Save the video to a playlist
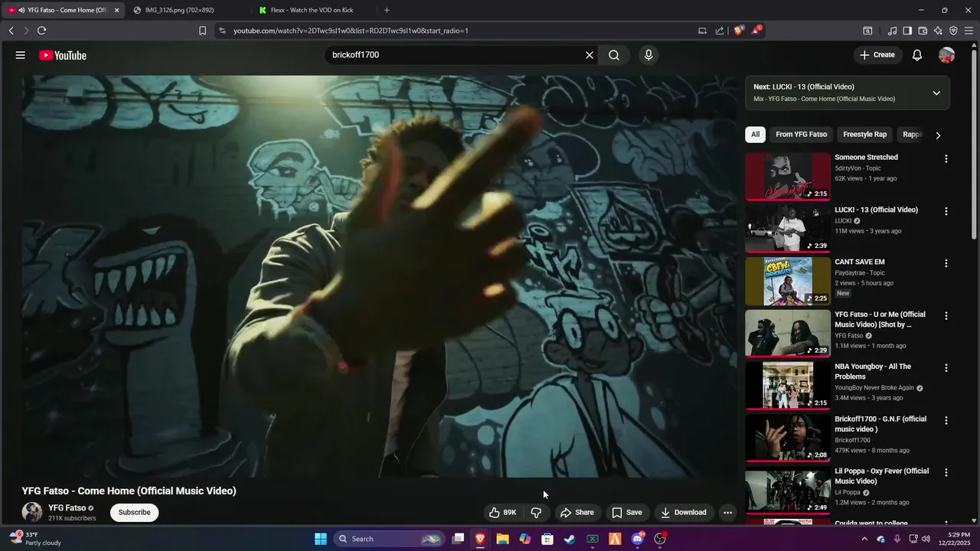 (x=626, y=513)
